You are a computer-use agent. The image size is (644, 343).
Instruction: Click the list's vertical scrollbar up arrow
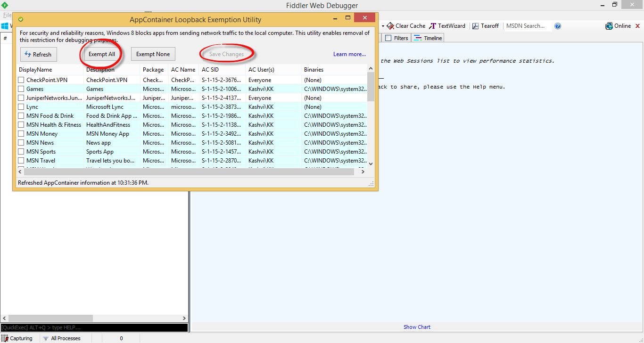point(371,69)
